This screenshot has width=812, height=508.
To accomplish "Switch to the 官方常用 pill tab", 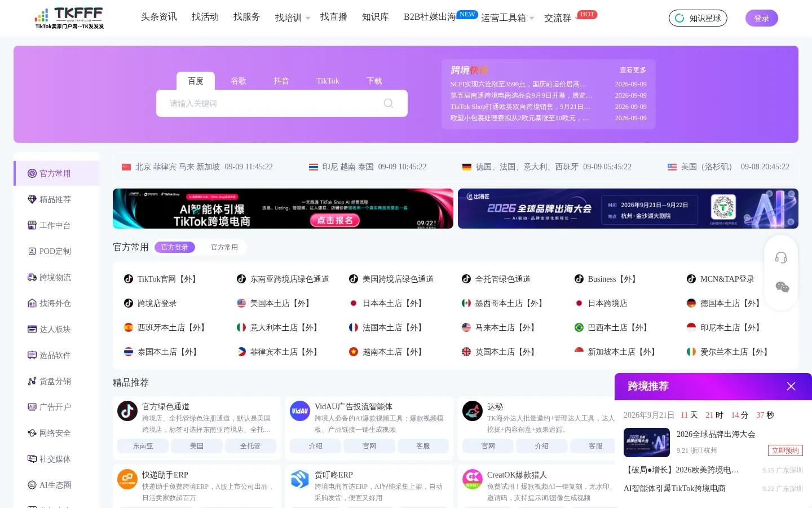I will (224, 247).
